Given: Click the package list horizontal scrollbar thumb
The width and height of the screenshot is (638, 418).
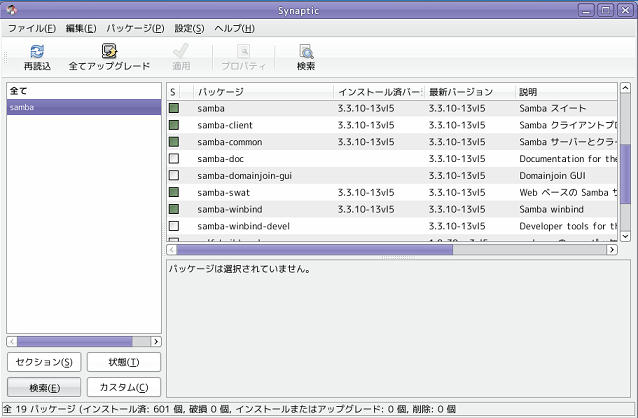Looking at the screenshot, I should [x=315, y=249].
